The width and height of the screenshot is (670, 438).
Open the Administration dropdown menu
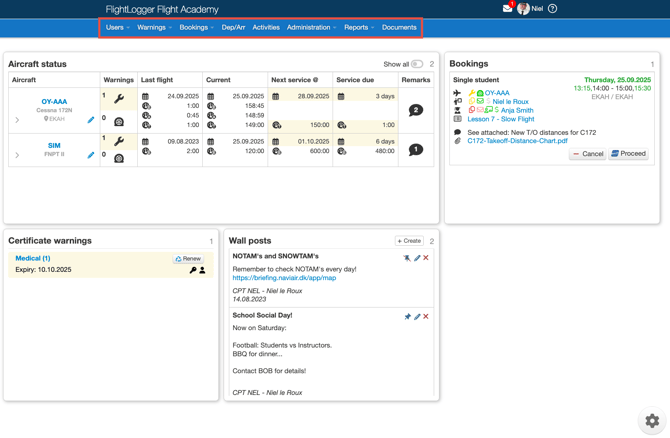coord(311,27)
